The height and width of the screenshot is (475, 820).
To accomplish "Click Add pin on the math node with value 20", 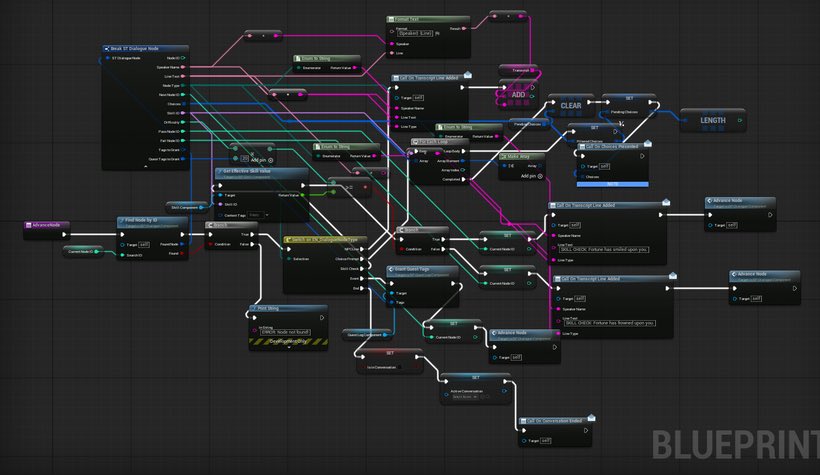I will 261,160.
